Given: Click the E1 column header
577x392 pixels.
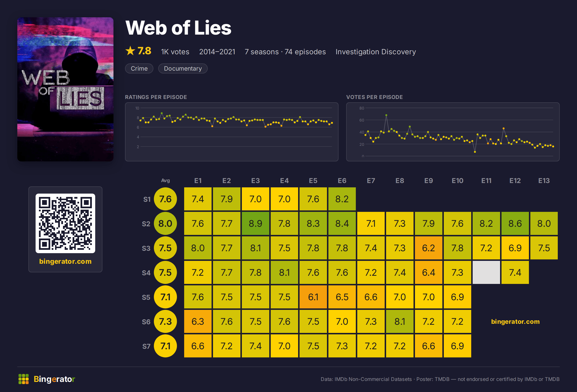Looking at the screenshot, I should (198, 181).
